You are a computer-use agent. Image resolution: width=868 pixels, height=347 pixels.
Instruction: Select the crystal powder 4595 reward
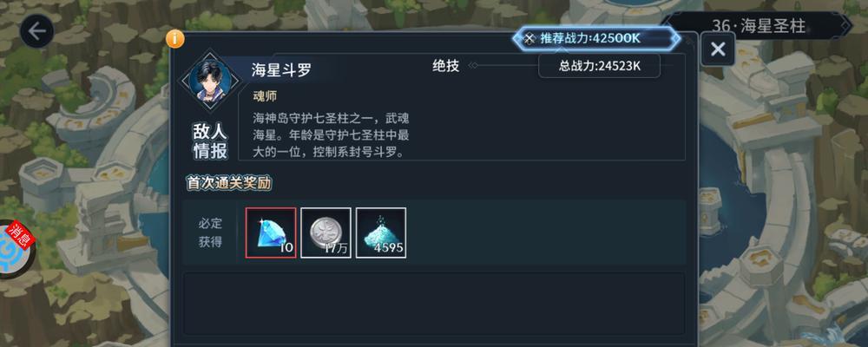[381, 232]
